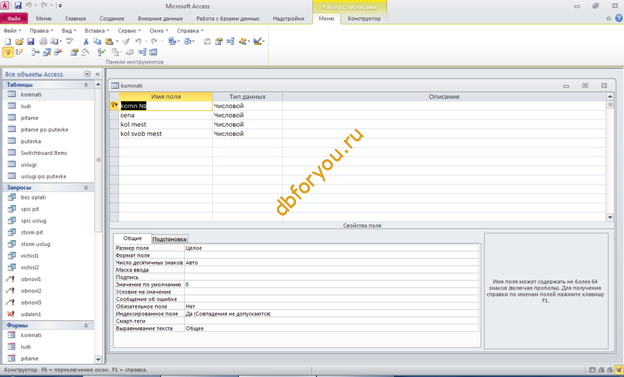Click the Cut scissors icon
This screenshot has height=377, width=624.
click(x=86, y=41)
